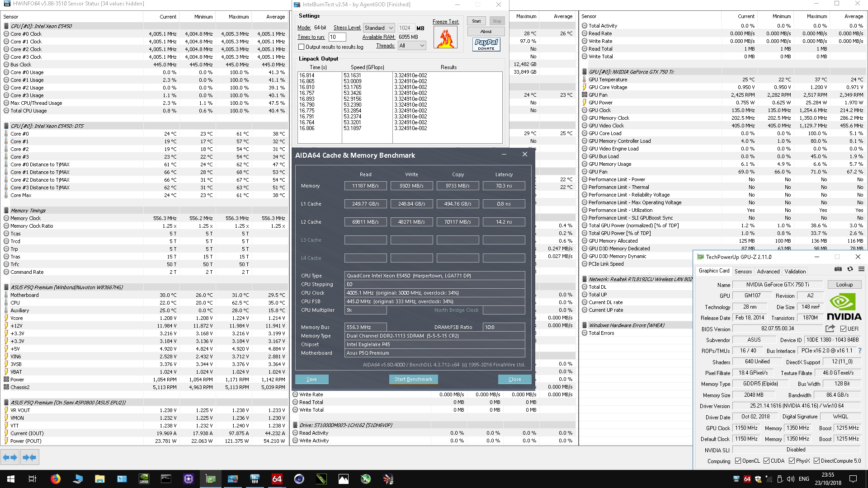Click HWiNFO shrink columns arrows button

tap(29, 457)
